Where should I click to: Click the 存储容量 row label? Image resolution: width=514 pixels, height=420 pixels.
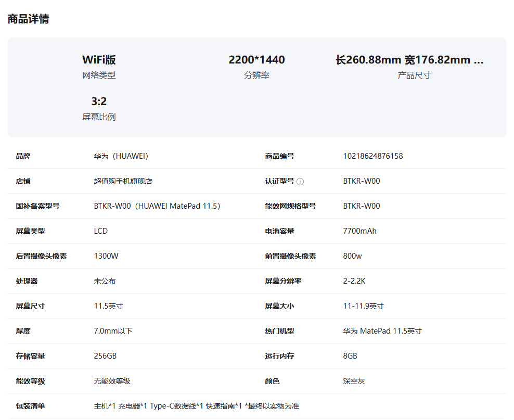tap(30, 356)
